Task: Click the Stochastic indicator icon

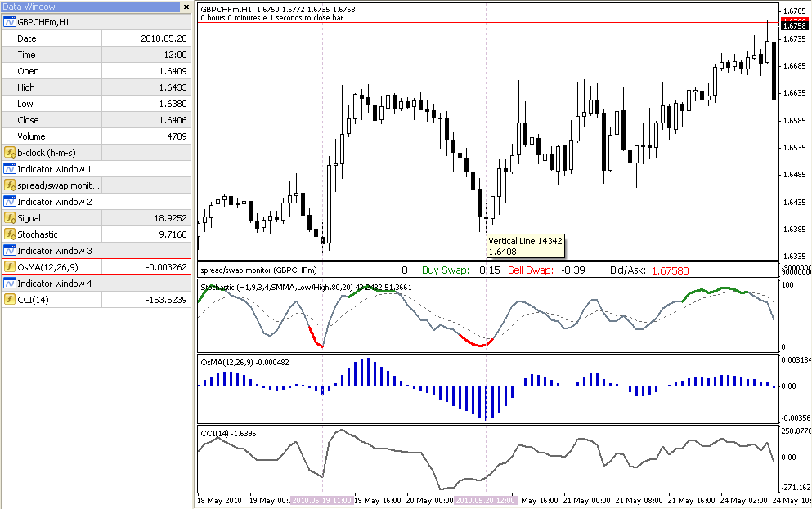Action: pos(9,234)
